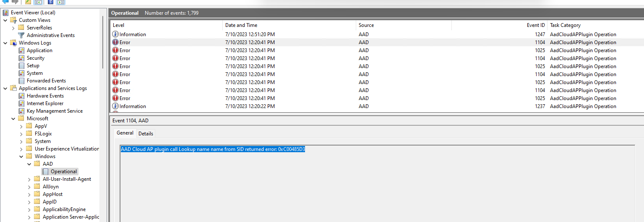Screen dimensions: 644x222
Task: Click the '7/10/2023 12:51:20 PM' date cell
Action: click(250, 34)
